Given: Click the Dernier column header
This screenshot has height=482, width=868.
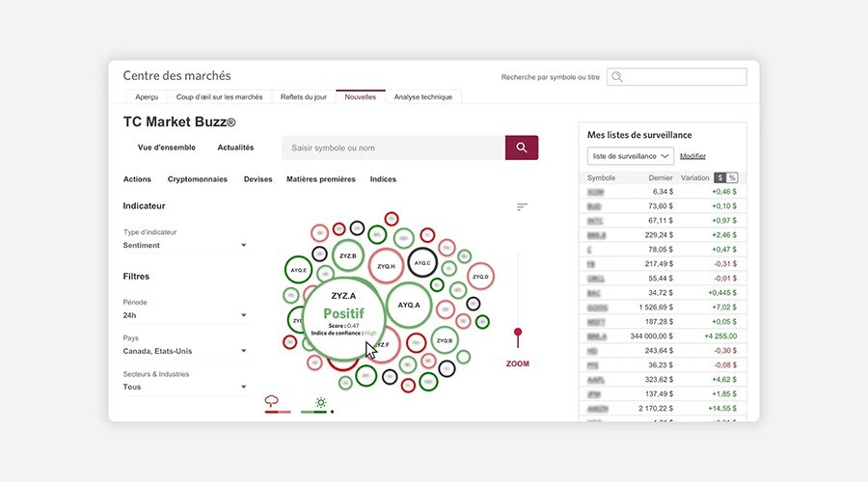Looking at the screenshot, I should coord(661,177).
